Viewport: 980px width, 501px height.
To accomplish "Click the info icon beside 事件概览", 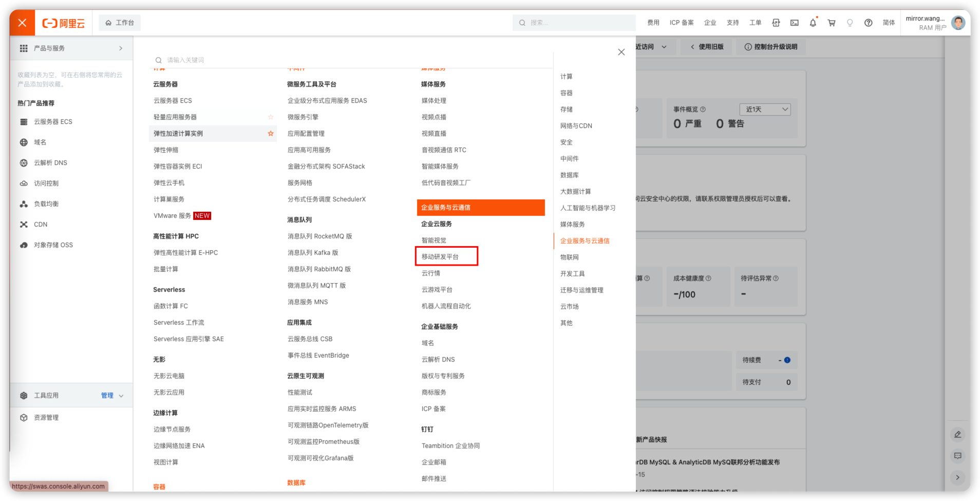I will (703, 109).
